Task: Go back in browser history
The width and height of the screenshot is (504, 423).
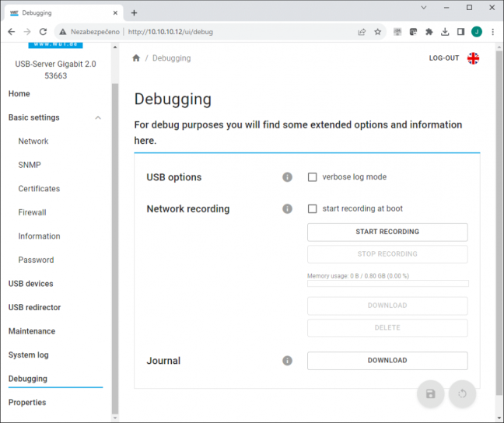Action: 11,32
